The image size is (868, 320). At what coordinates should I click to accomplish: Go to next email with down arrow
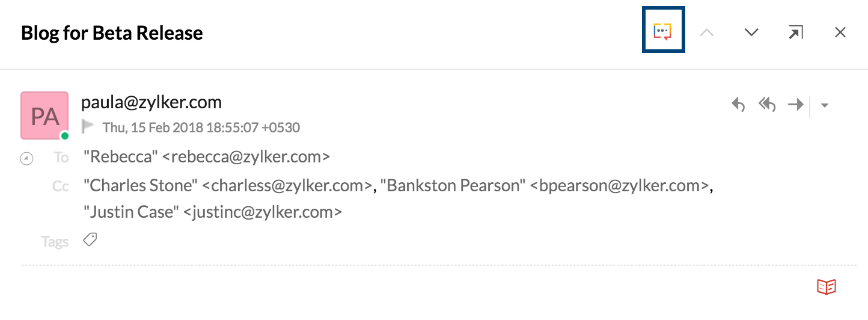[751, 32]
